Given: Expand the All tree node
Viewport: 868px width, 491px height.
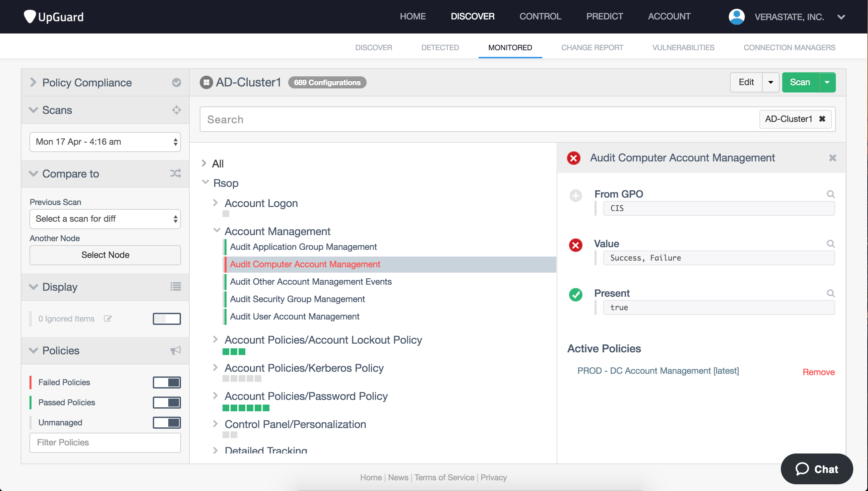Looking at the screenshot, I should (x=204, y=163).
